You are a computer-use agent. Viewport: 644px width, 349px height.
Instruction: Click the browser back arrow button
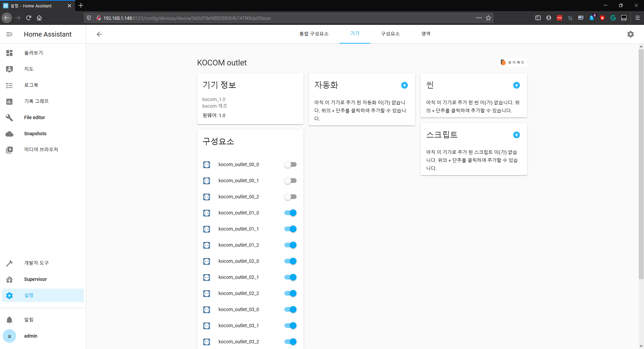coord(7,18)
